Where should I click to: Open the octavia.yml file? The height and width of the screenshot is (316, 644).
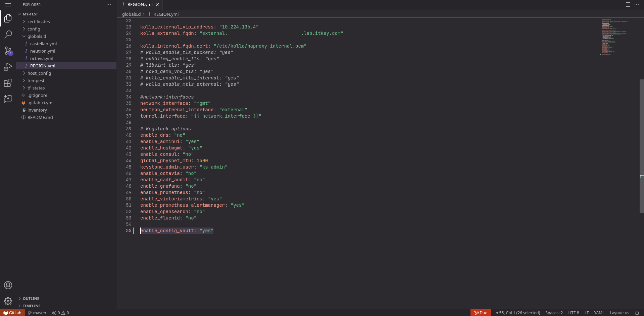pyautogui.click(x=42, y=58)
